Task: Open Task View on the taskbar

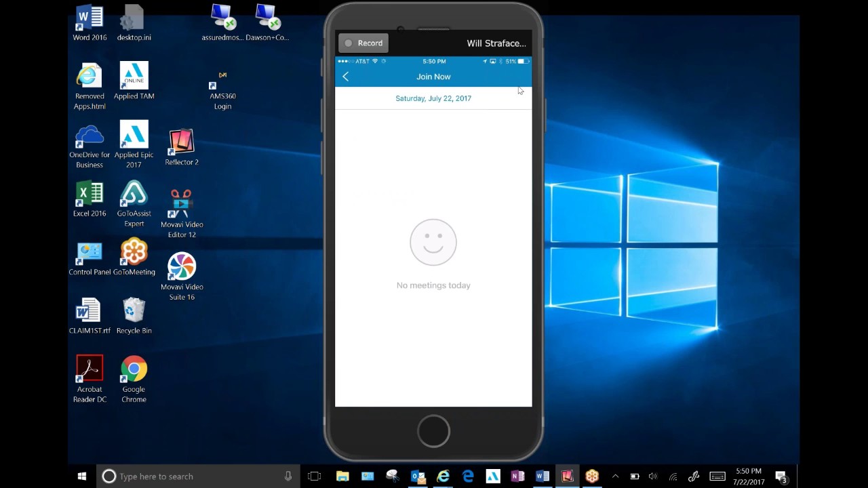Action: pos(314,476)
